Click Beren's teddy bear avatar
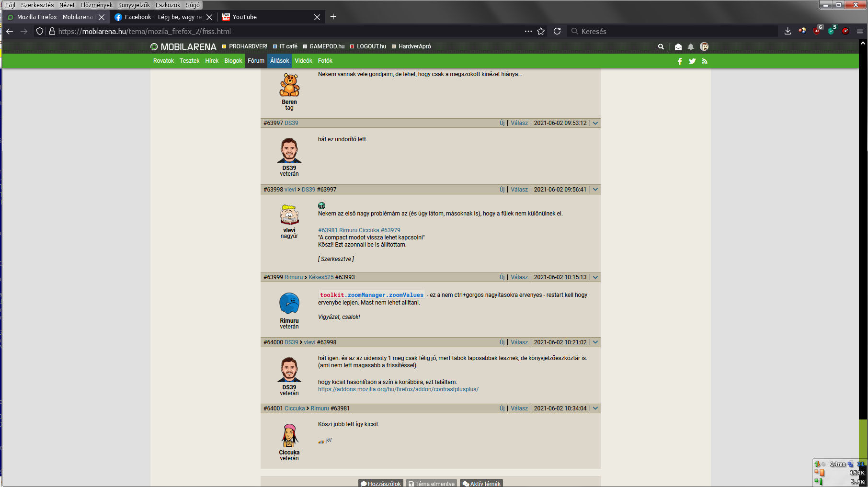This screenshot has height=487, width=868. (289, 85)
